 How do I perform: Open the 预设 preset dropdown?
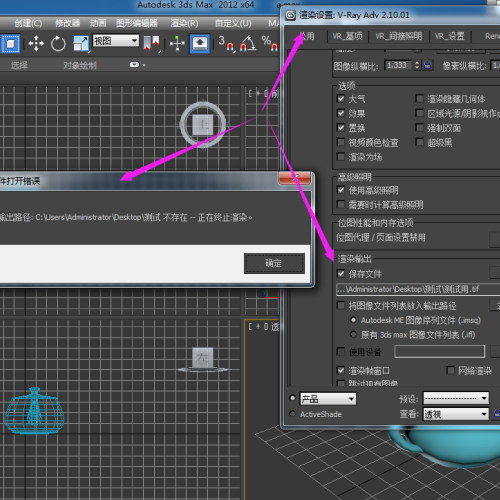(x=456, y=398)
